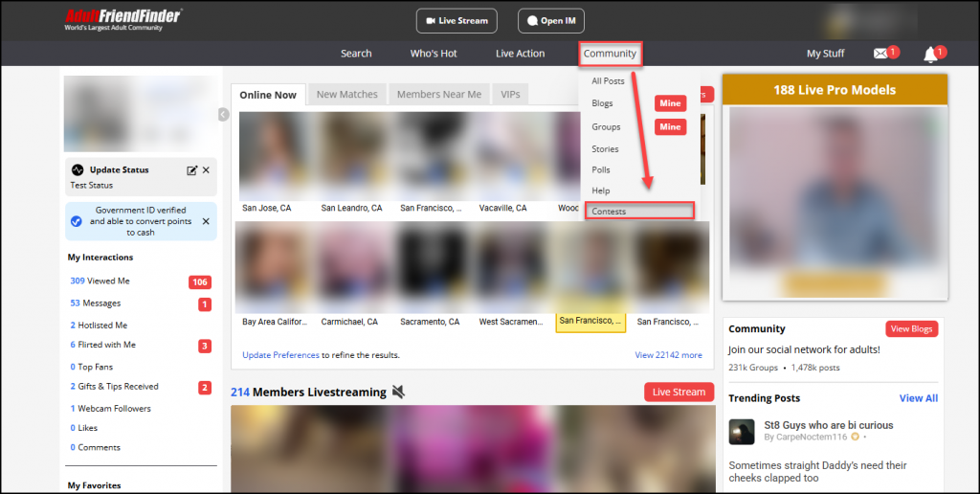Click the 106 badge beside Viewed Me
Image resolution: width=980 pixels, height=494 pixels.
point(200,282)
